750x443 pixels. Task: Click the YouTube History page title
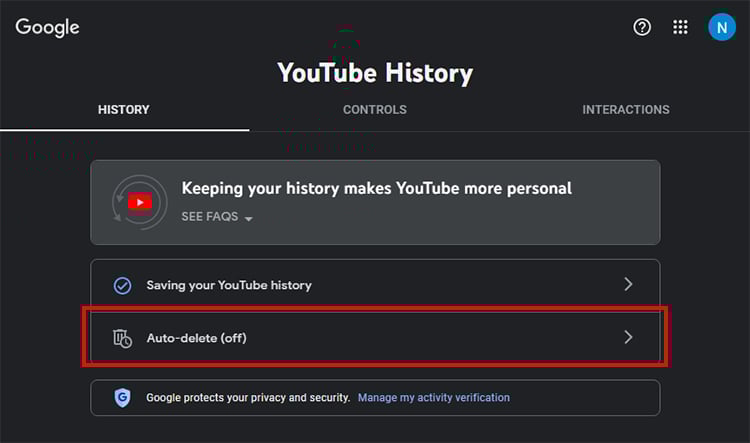coord(375,73)
